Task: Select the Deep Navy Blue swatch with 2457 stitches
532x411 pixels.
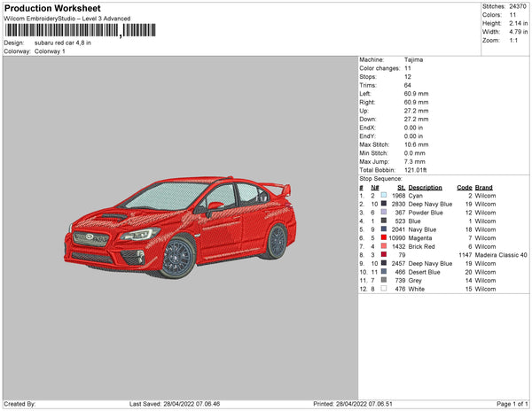Action: coord(384,263)
